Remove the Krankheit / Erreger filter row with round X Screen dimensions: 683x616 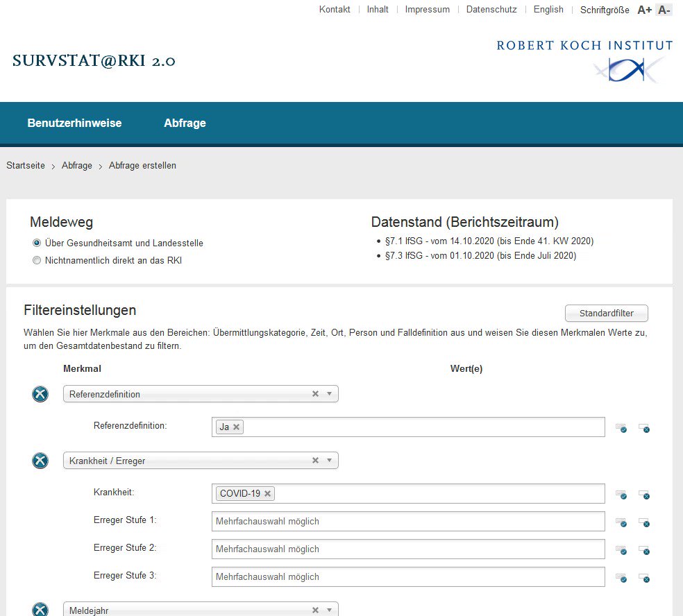(x=40, y=461)
